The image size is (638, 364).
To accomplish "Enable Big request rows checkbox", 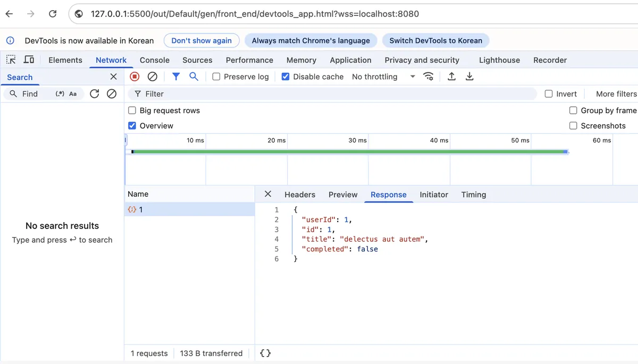I will [x=132, y=111].
